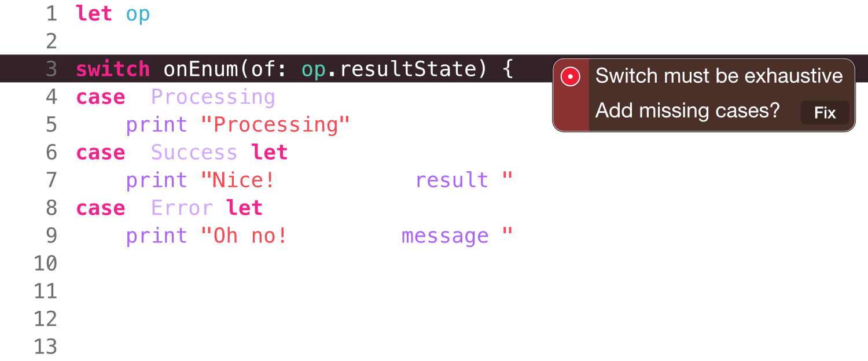Image resolution: width=868 pixels, height=361 pixels.
Task: Click line number 3 in the gutter
Action: pyautogui.click(x=52, y=69)
